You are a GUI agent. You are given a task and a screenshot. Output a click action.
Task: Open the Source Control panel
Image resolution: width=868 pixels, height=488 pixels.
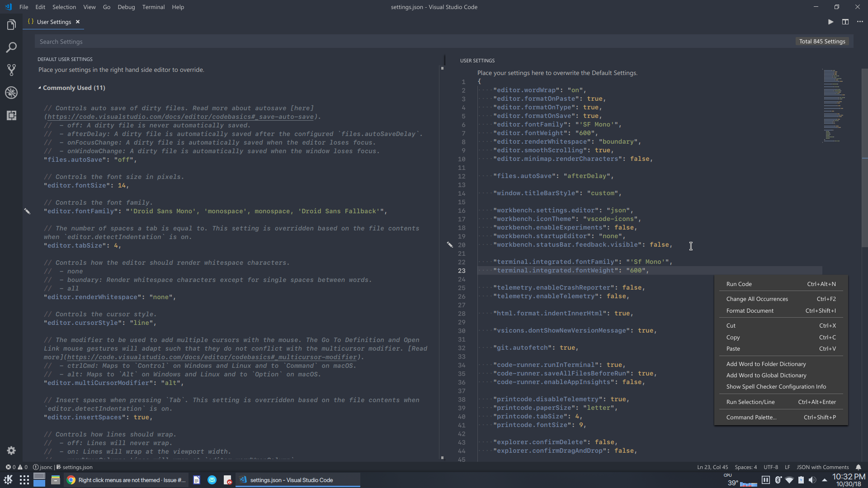point(11,70)
